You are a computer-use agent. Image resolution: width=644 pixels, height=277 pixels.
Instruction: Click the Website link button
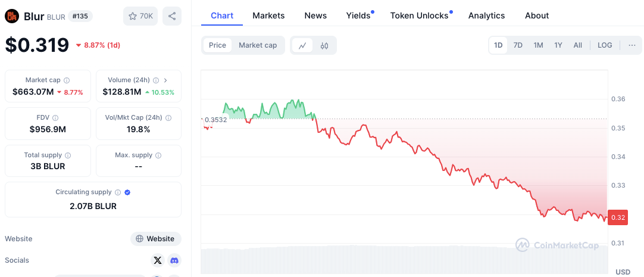[155, 239]
